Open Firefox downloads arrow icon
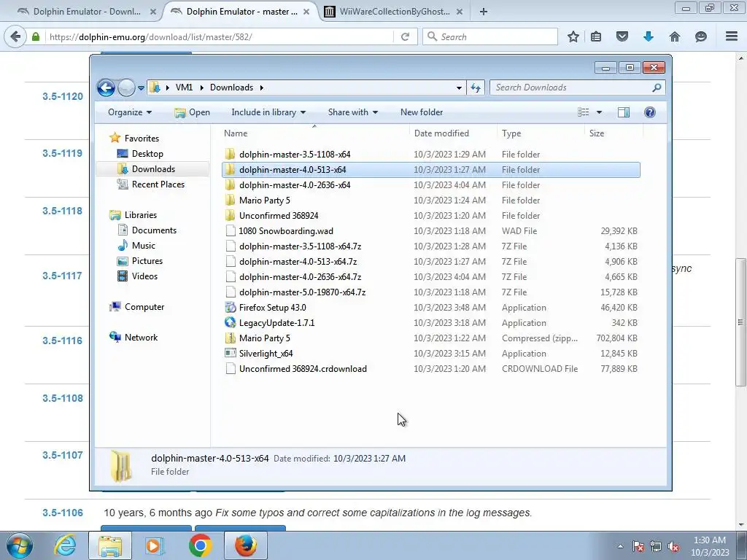747x560 pixels. pos(649,36)
